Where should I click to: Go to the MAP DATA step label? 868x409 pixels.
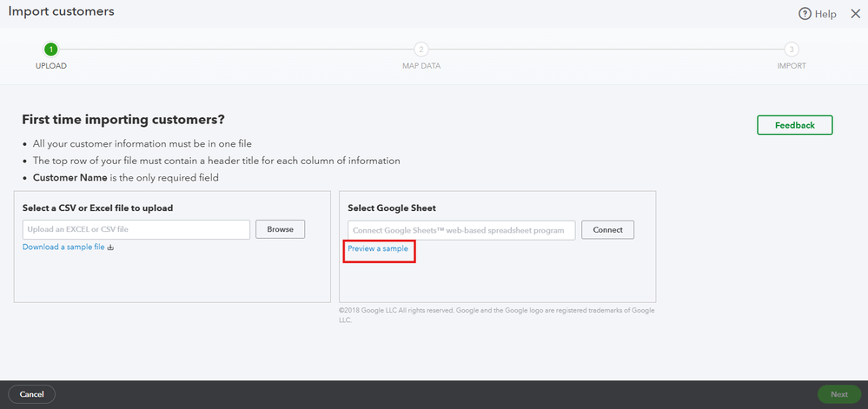[421, 66]
